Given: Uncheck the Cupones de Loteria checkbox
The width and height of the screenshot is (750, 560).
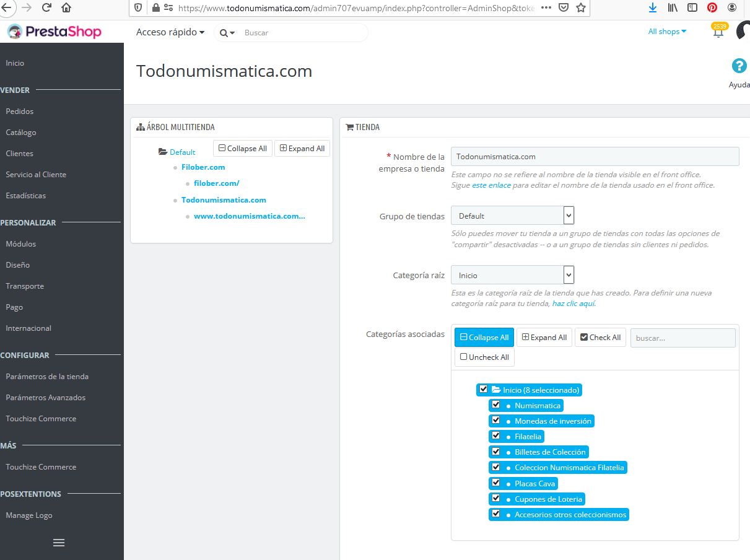Looking at the screenshot, I should click(x=495, y=498).
